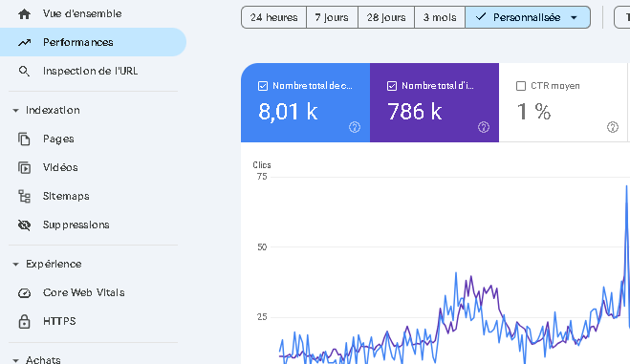The image size is (630, 364).
Task: Collapse the Indexation section
Action: pos(15,111)
